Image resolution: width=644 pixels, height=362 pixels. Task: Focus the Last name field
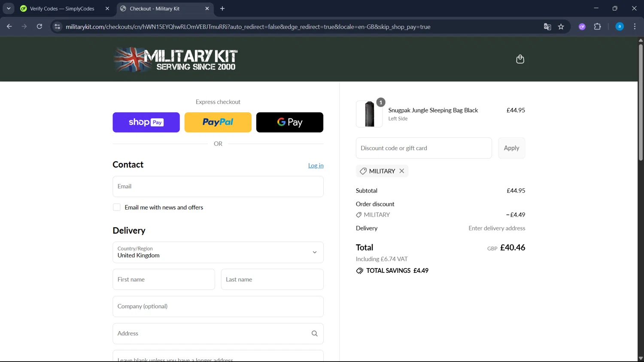[272, 279]
